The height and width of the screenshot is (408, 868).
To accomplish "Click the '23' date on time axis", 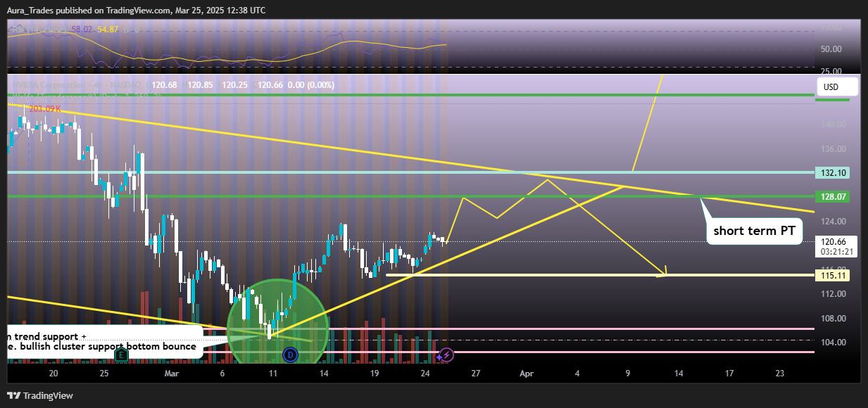I will click(x=780, y=373).
